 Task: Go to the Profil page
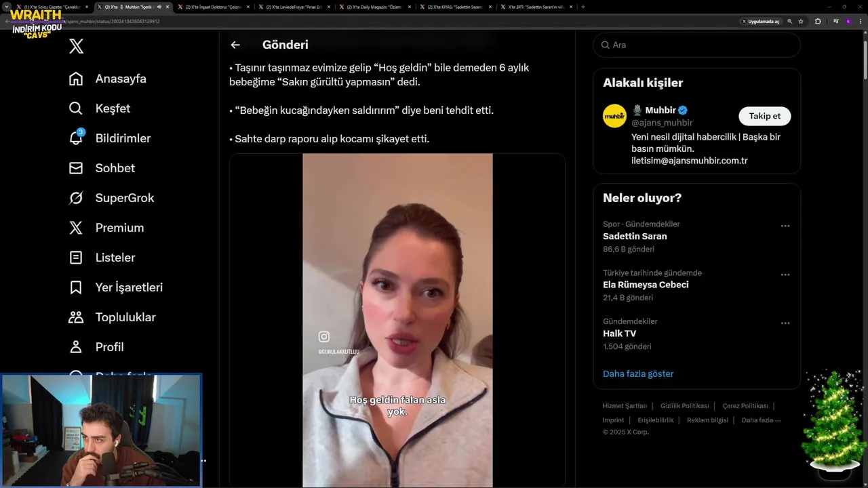pyautogui.click(x=96, y=347)
